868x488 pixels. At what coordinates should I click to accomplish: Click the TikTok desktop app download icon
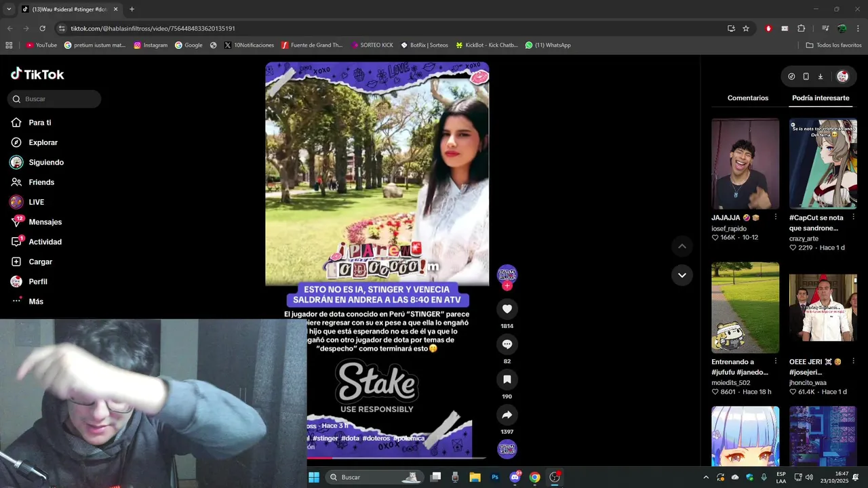click(x=820, y=77)
